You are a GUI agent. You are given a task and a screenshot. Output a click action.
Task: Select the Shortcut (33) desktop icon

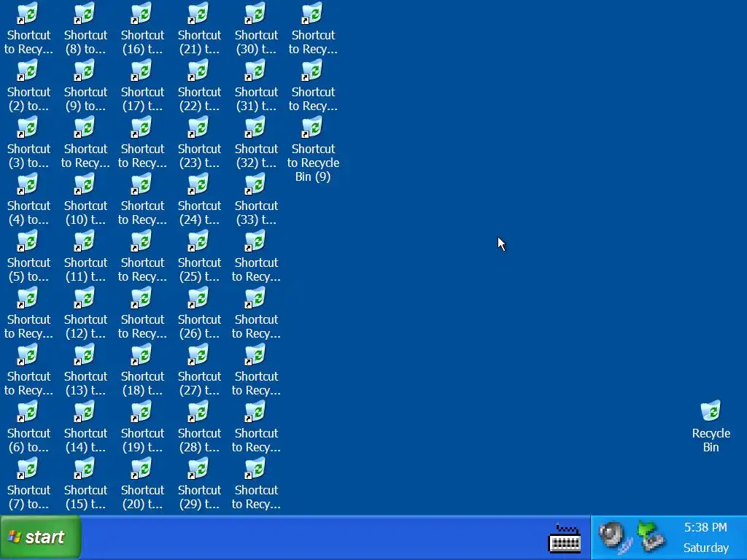tap(256, 200)
